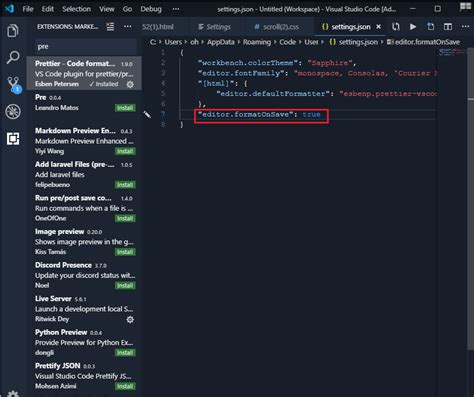Select Prettier - Code formatter extension entry
474x397 pixels.
click(x=84, y=73)
